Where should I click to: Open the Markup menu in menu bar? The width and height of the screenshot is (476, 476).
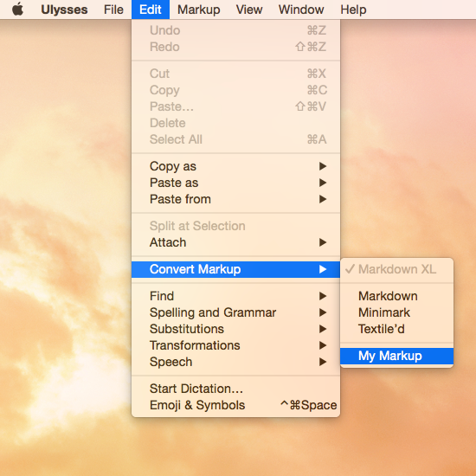coord(199,10)
